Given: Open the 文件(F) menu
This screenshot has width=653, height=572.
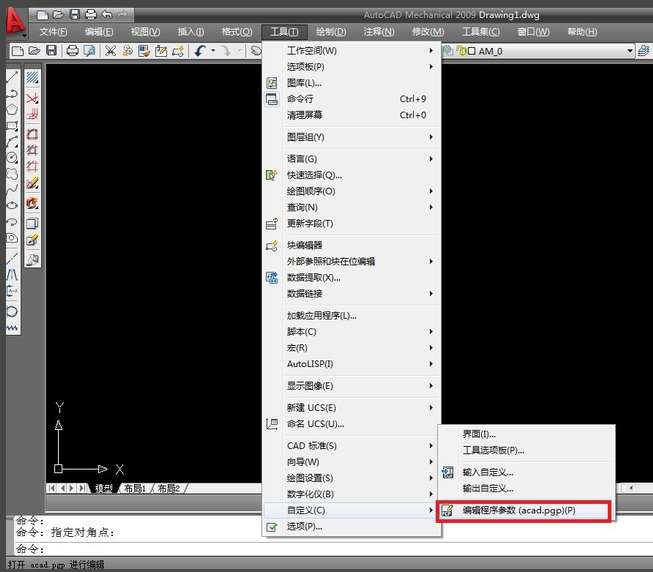Looking at the screenshot, I should 53,32.
